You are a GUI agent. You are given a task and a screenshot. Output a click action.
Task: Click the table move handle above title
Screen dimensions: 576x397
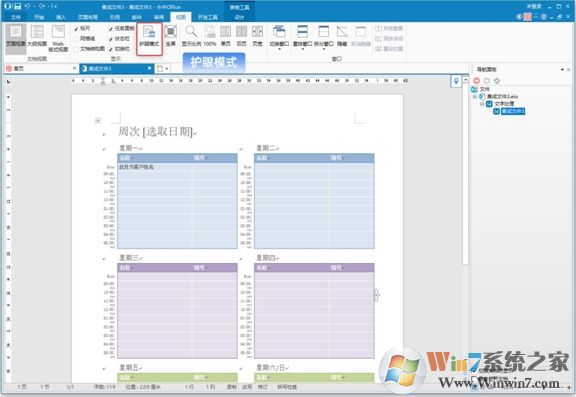(98, 120)
